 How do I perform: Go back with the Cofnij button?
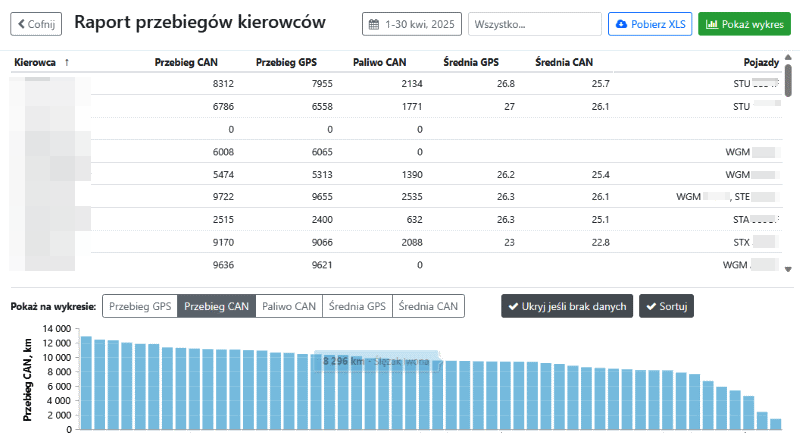click(x=36, y=24)
